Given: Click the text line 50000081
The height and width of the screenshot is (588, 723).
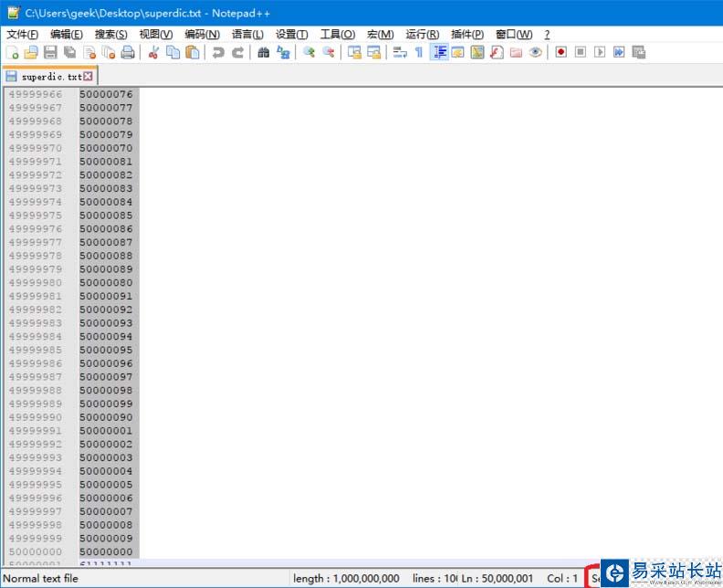Looking at the screenshot, I should [x=106, y=162].
